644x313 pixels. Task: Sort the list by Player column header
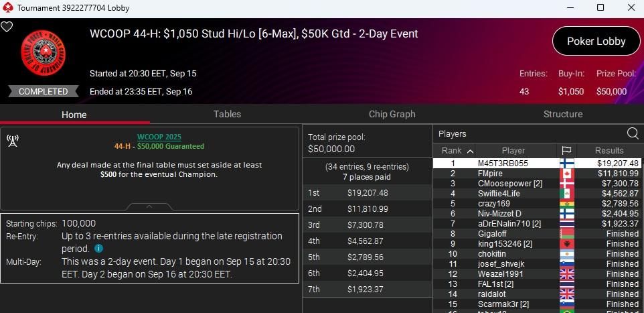pyautogui.click(x=513, y=151)
